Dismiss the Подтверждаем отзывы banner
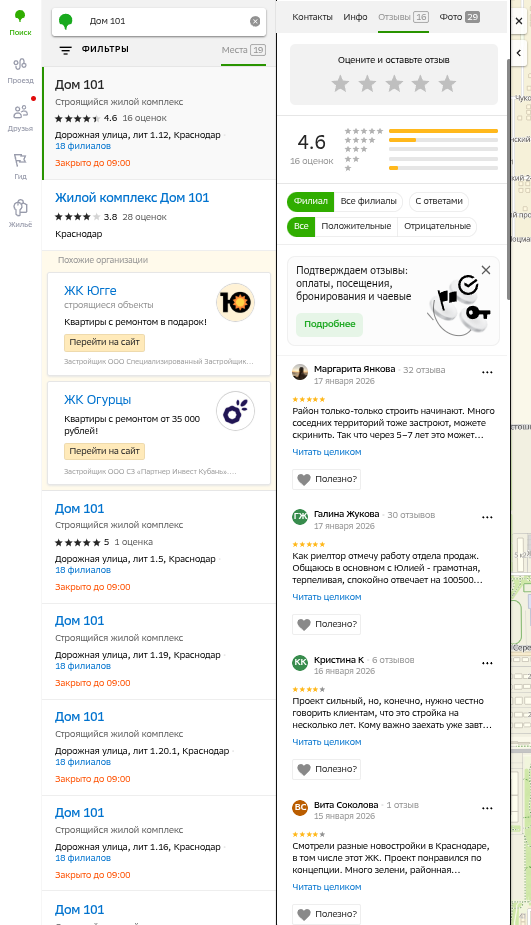531x925 pixels. coord(486,270)
